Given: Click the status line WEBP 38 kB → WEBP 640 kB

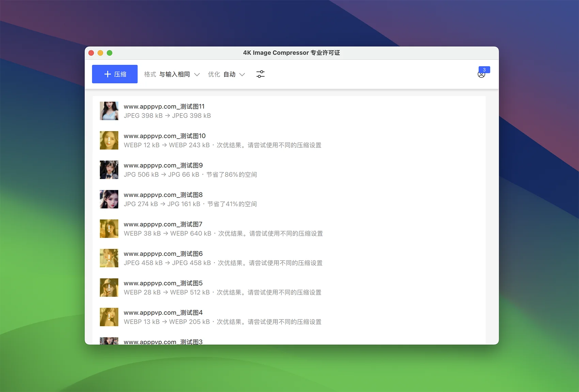Looking at the screenshot, I should [x=223, y=233].
